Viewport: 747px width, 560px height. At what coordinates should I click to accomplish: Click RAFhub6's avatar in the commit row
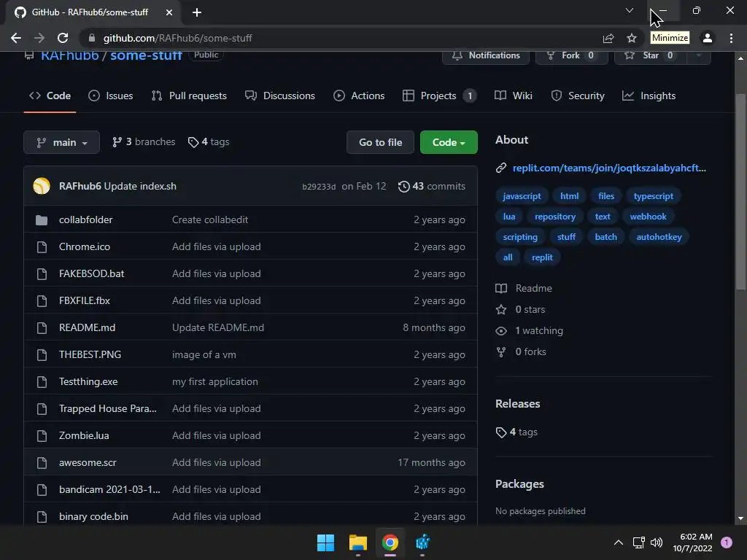[42, 186]
